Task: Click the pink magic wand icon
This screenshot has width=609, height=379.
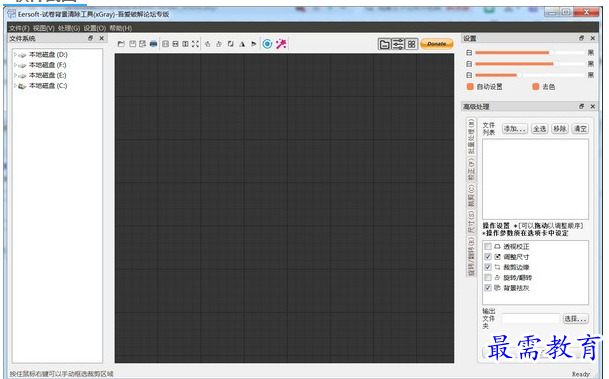Action: click(281, 44)
